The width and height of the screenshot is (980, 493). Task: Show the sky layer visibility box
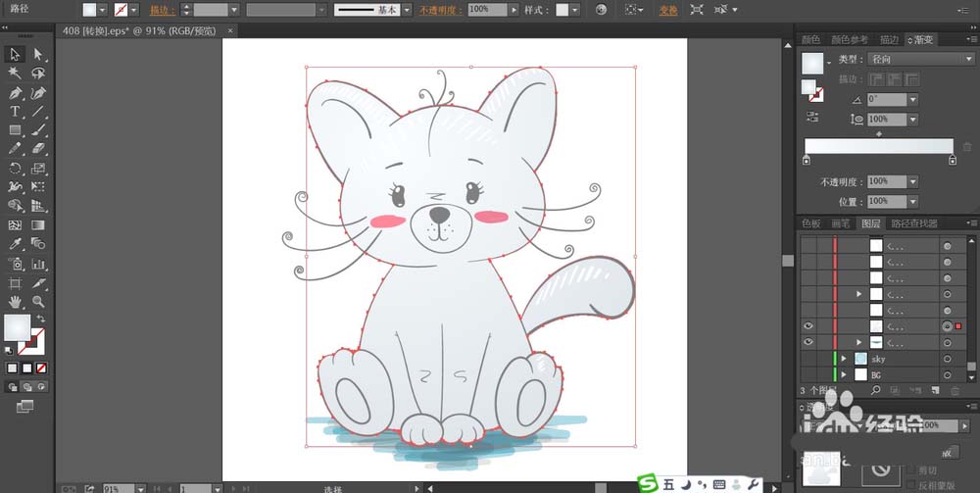pyautogui.click(x=808, y=359)
